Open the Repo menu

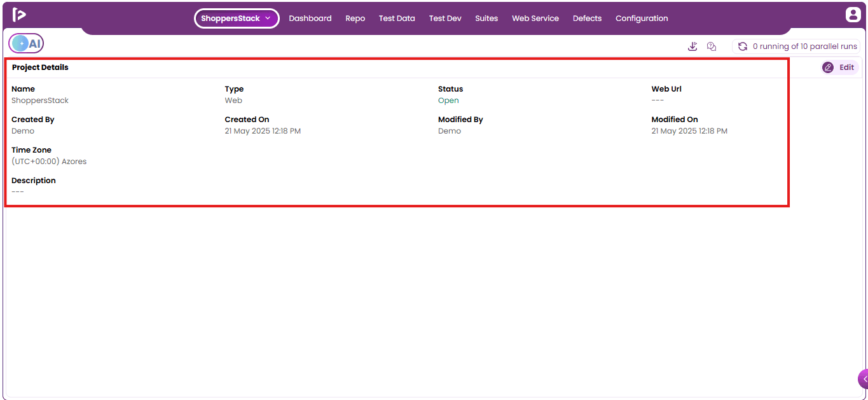tap(355, 18)
